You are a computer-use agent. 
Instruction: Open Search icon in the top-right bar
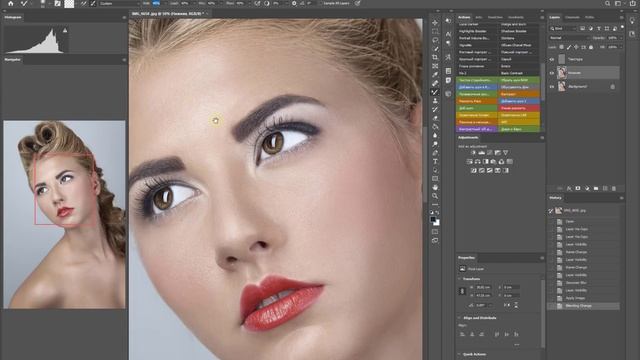[x=607, y=3]
